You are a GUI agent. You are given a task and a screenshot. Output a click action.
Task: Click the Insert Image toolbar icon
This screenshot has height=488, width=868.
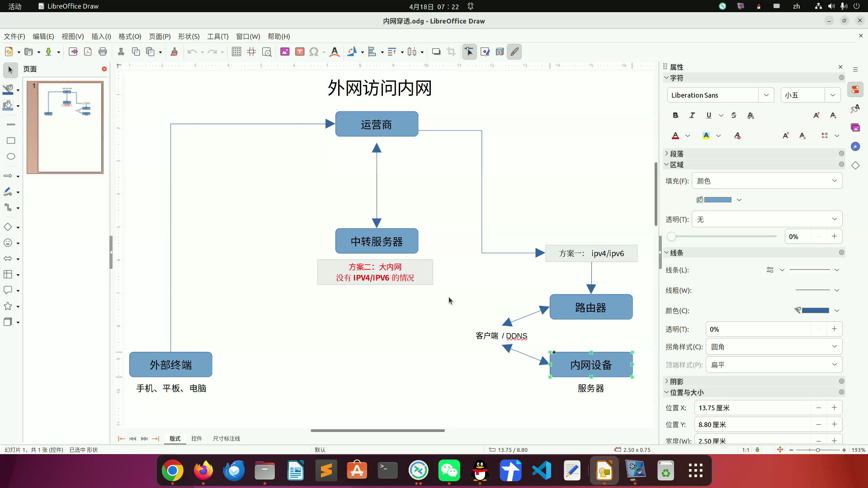(x=284, y=52)
